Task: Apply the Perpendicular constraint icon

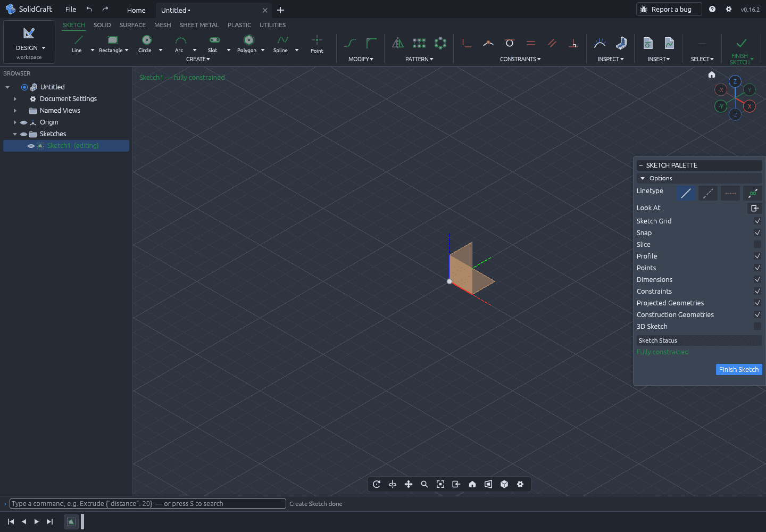Action: 573,43
